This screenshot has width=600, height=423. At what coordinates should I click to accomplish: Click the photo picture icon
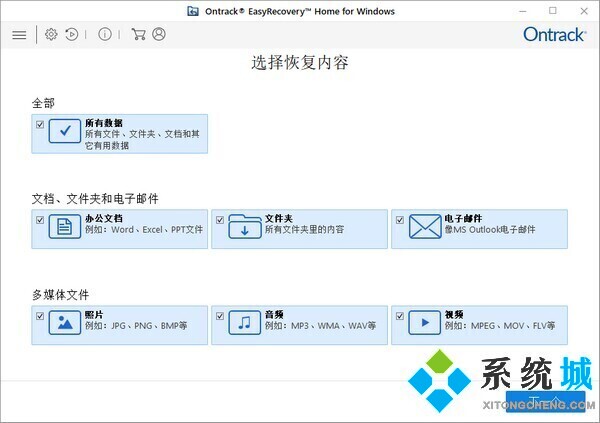coord(64,324)
